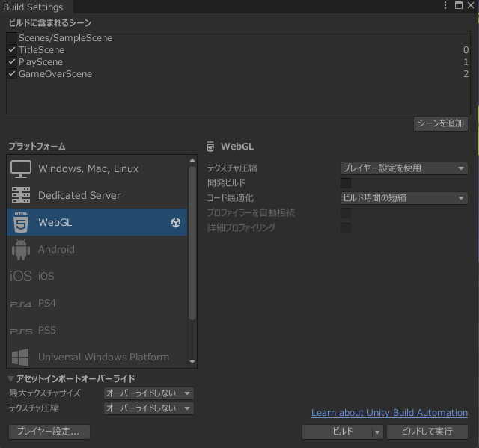This screenshot has width=479, height=448.
Task: Click the ビルドして実行 button
Action: pyautogui.click(x=427, y=432)
